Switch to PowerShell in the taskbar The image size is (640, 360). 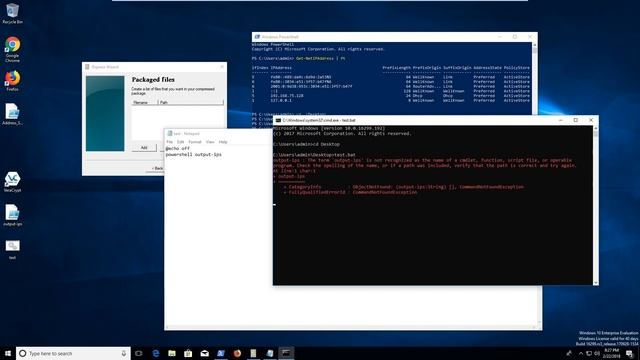[x=221, y=353]
